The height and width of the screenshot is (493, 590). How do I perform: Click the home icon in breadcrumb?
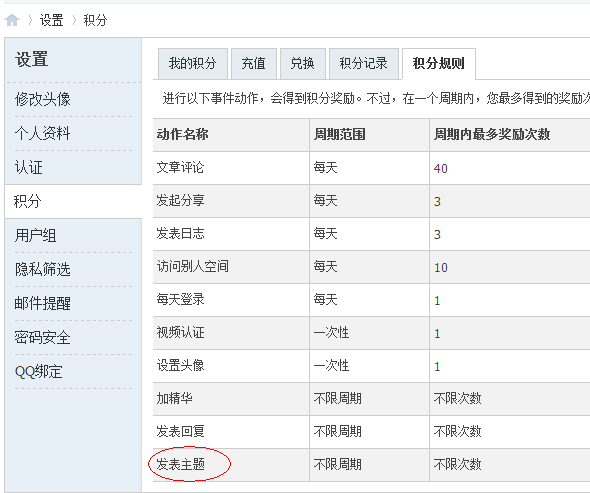point(12,20)
